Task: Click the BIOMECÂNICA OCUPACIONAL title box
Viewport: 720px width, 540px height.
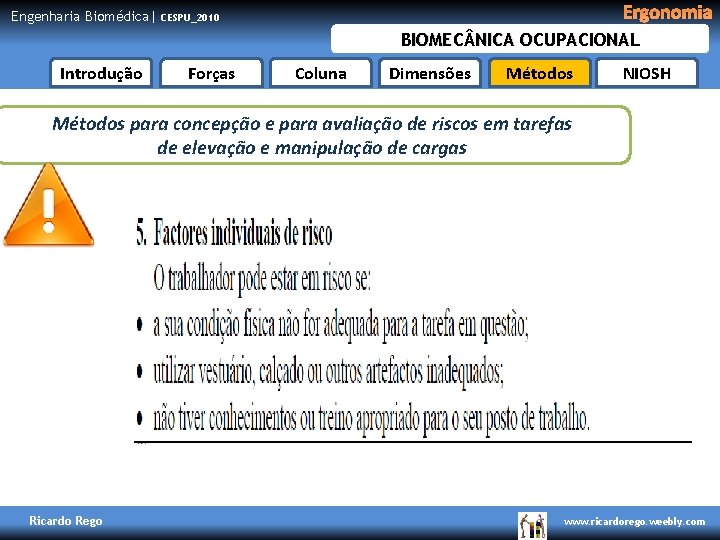Action: coord(520,39)
